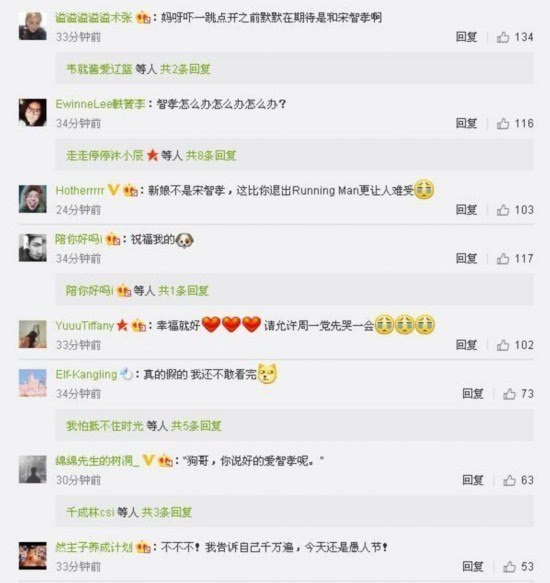Click Elf-Kangling's pink castle avatar

33,383
